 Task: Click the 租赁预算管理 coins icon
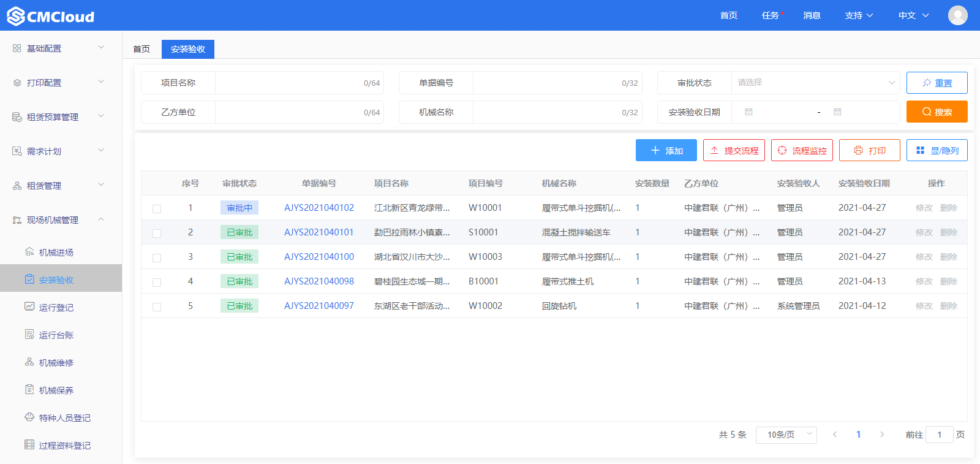17,116
